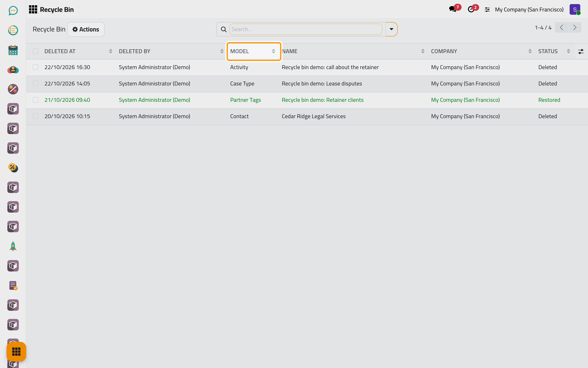588x368 pixels.
Task: Sort by Company column header
Action: pos(482,51)
